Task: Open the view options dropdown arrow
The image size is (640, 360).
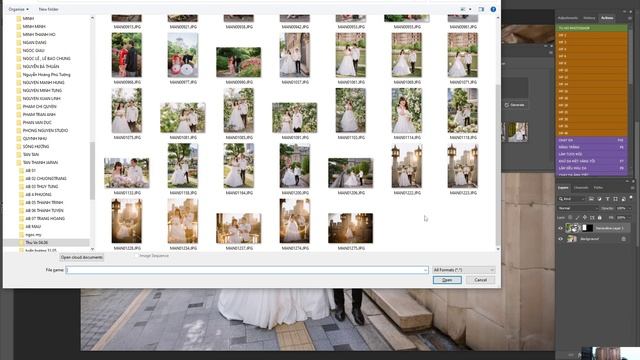Action: click(x=470, y=9)
